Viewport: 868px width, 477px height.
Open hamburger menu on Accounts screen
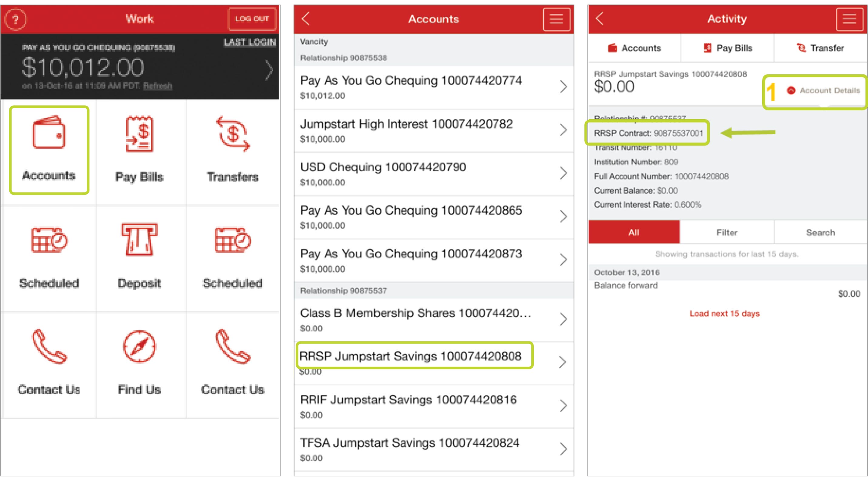(x=556, y=19)
